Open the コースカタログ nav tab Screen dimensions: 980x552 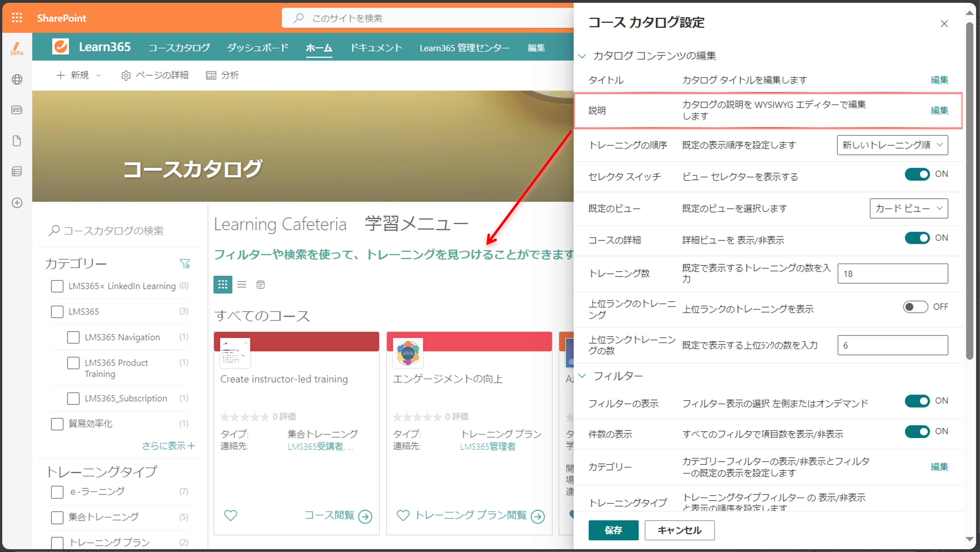click(179, 48)
